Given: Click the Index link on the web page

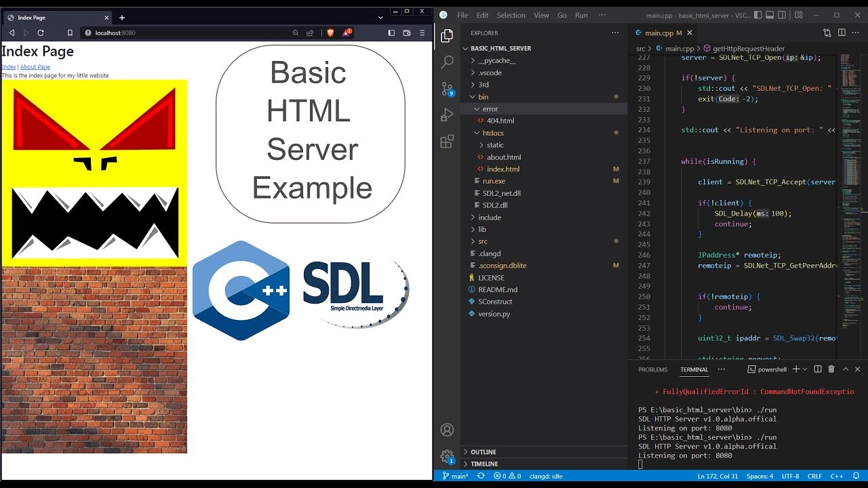Looking at the screenshot, I should pyautogui.click(x=9, y=67).
